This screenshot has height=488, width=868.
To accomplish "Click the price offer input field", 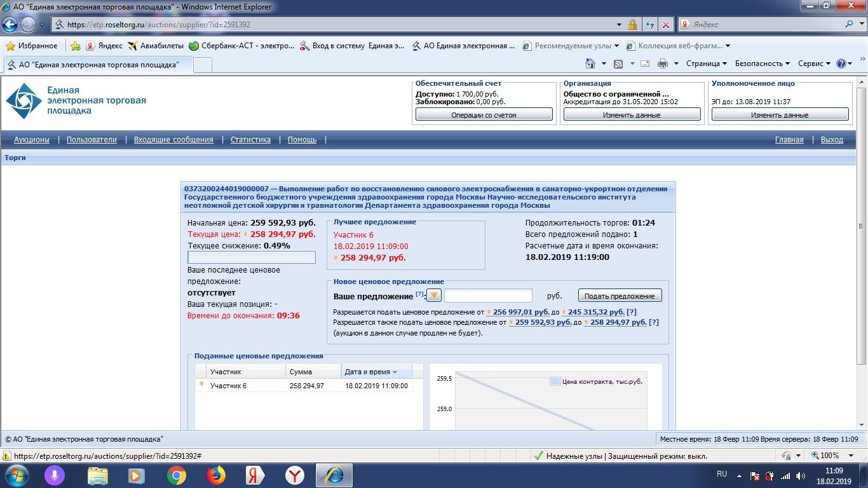I will [488, 295].
